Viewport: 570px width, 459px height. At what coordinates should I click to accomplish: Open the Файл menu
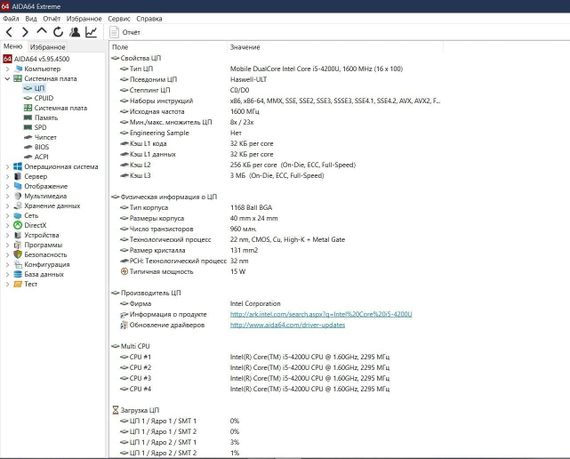click(11, 19)
